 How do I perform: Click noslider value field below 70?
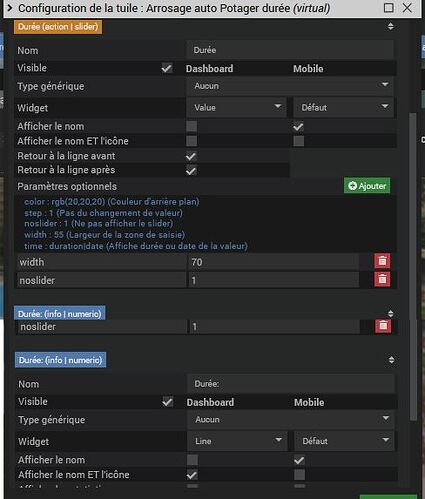coord(274,280)
